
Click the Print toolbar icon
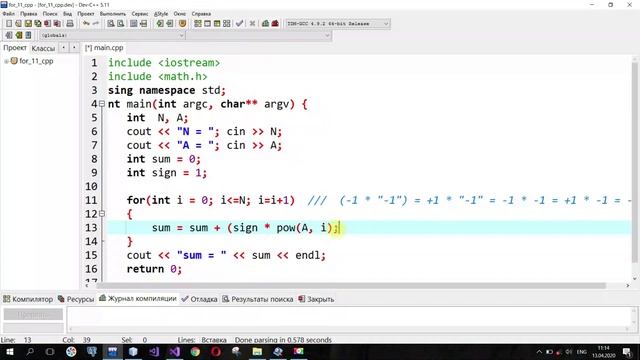70,24
